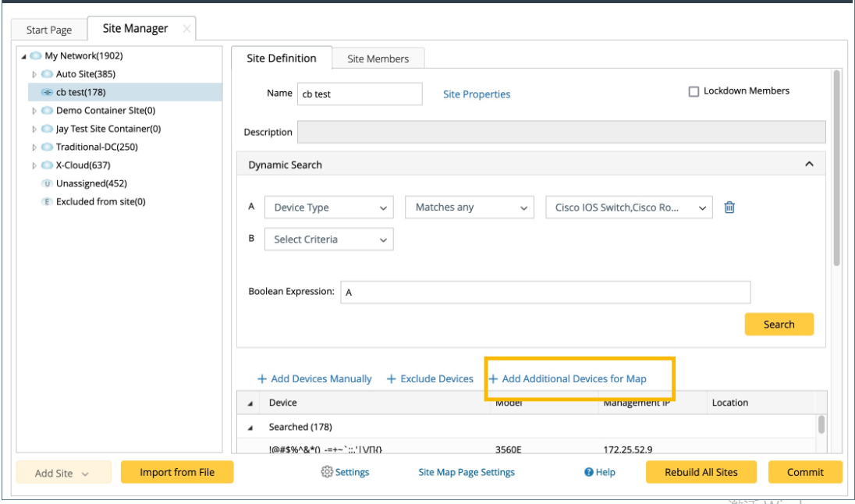Click the Boolean Expression input field

click(545, 292)
